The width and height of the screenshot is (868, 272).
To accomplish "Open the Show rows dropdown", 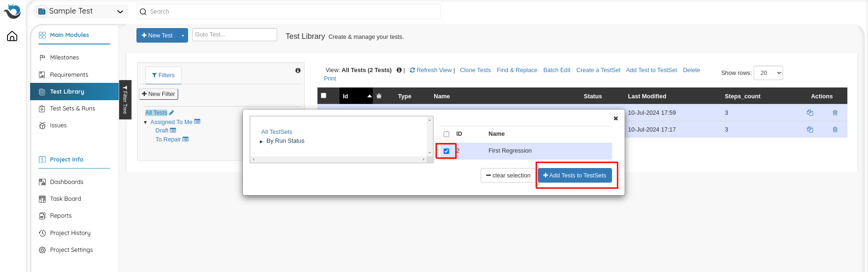I will (x=768, y=73).
